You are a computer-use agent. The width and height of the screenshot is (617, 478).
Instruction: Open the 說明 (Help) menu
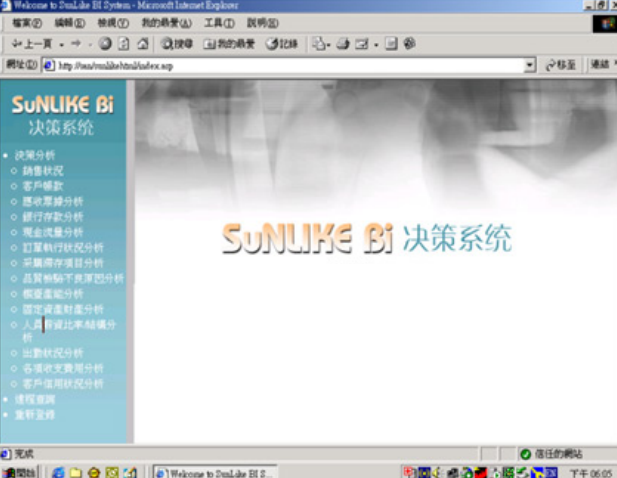pos(262,23)
